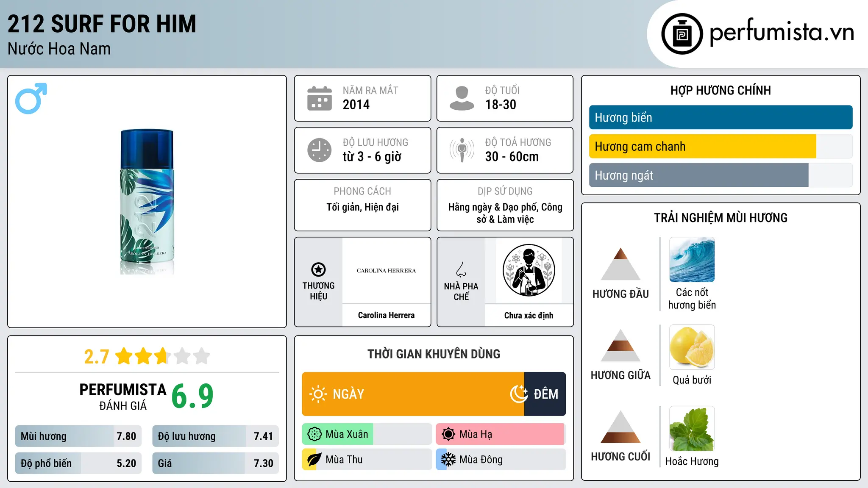The height and width of the screenshot is (488, 868).
Task: Click the sun icon for Mùa Hạ
Action: pyautogui.click(x=448, y=434)
